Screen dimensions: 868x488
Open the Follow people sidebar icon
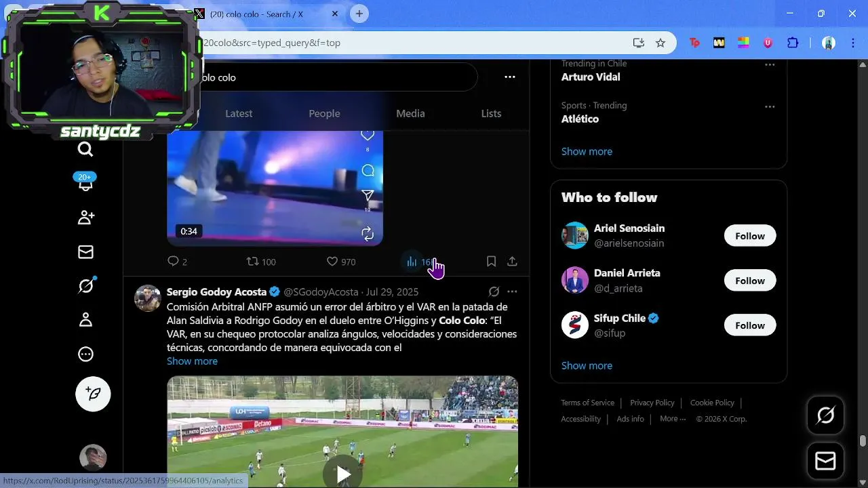click(x=86, y=218)
